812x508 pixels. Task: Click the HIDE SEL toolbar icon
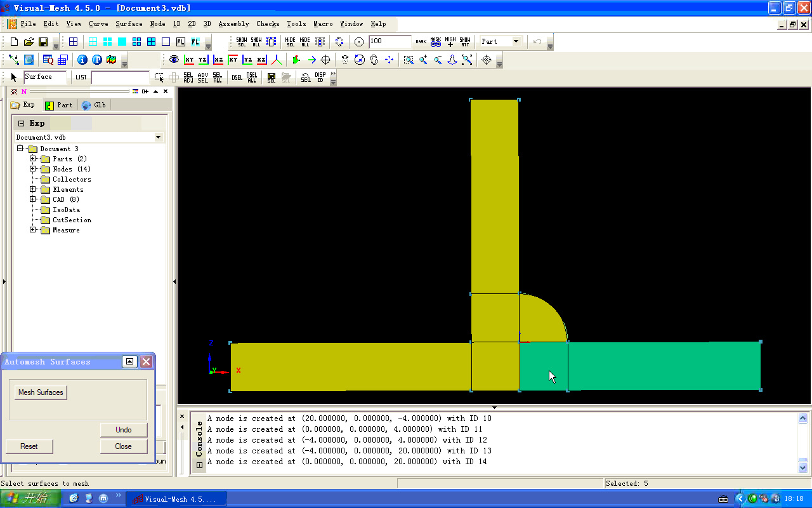point(291,42)
